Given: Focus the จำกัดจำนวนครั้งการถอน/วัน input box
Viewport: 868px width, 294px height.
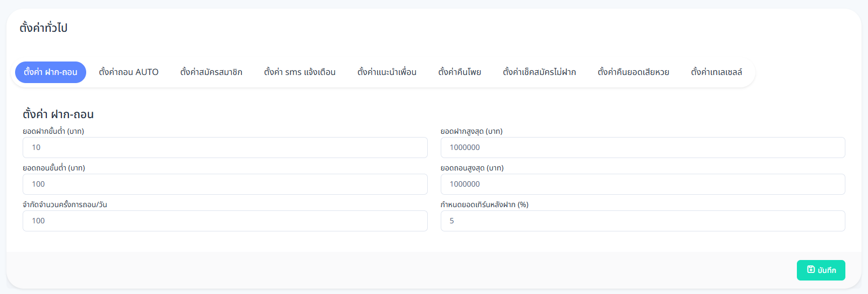Looking at the screenshot, I should pyautogui.click(x=225, y=221).
